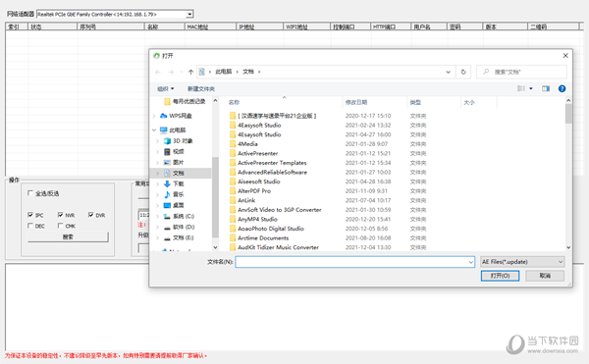Refresh the folder listing with the refresh icon

click(x=463, y=72)
